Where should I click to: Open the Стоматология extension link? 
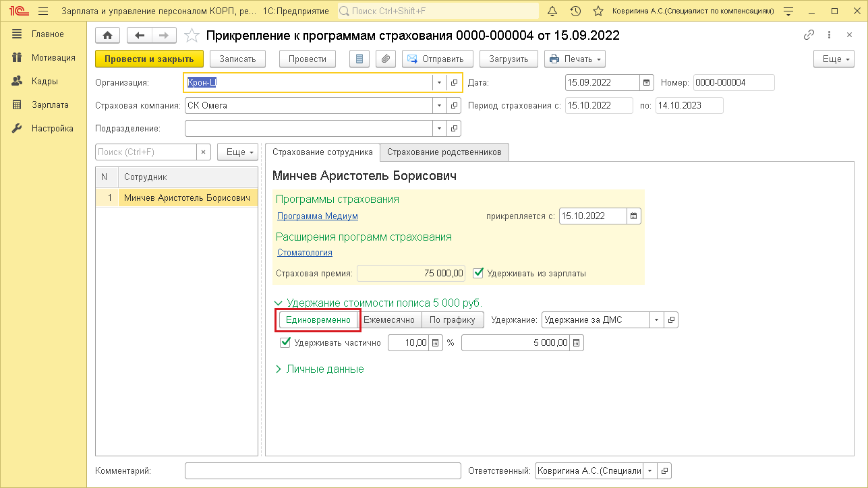[305, 253]
